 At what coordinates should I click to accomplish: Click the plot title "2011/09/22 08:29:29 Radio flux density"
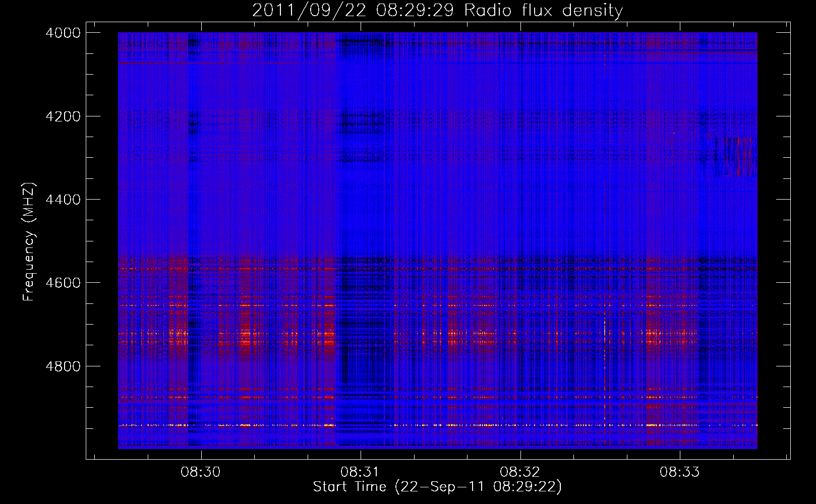tap(437, 10)
